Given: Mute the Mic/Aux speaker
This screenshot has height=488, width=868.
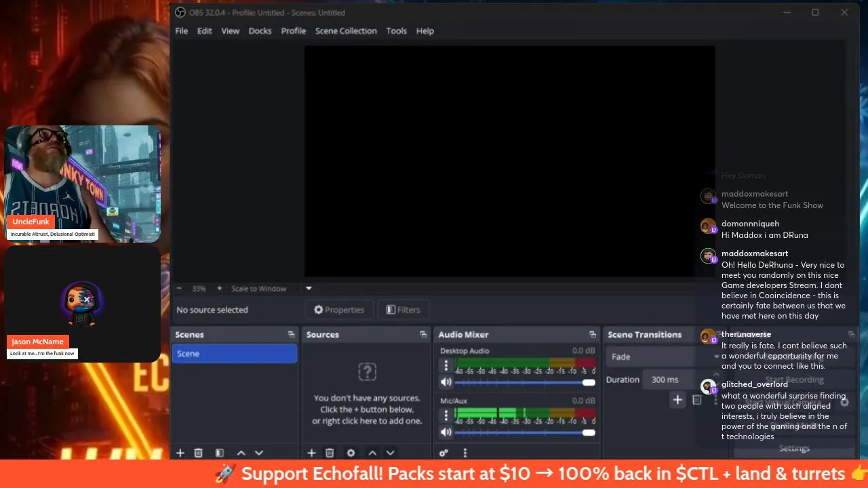Looking at the screenshot, I should point(446,432).
